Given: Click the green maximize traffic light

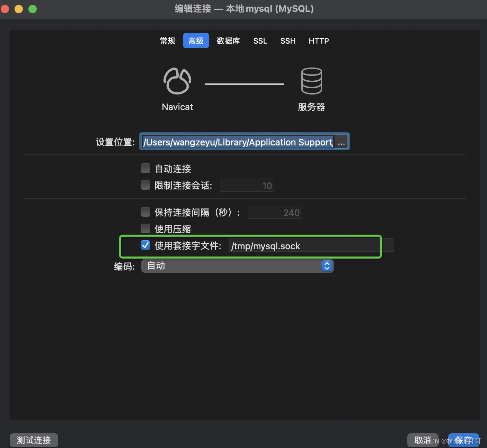Looking at the screenshot, I should click(32, 9).
